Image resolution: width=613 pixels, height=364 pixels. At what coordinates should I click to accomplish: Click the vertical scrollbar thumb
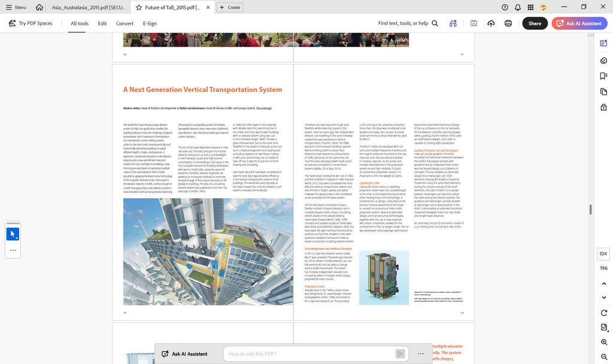(x=590, y=209)
